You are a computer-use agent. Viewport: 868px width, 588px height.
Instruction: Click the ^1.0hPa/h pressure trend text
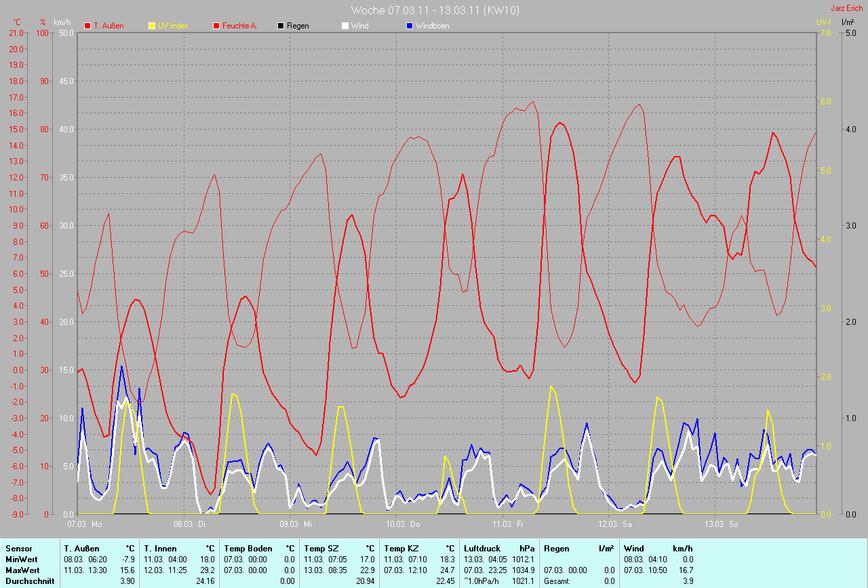coord(481,581)
